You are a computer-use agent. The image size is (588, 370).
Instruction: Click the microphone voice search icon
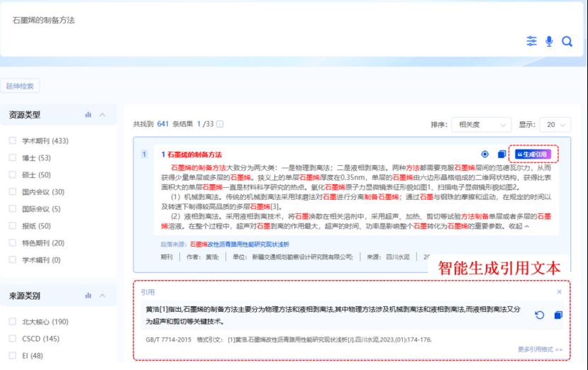[x=549, y=41]
